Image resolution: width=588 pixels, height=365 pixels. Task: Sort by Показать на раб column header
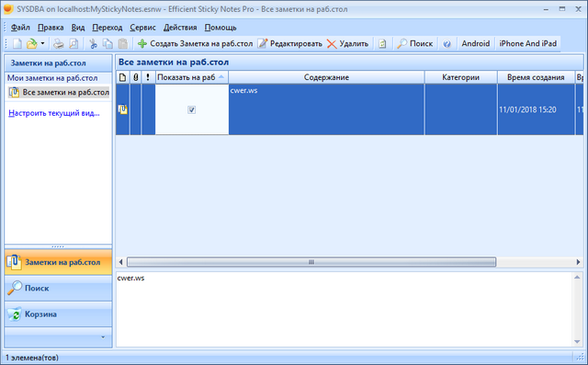tap(192, 77)
